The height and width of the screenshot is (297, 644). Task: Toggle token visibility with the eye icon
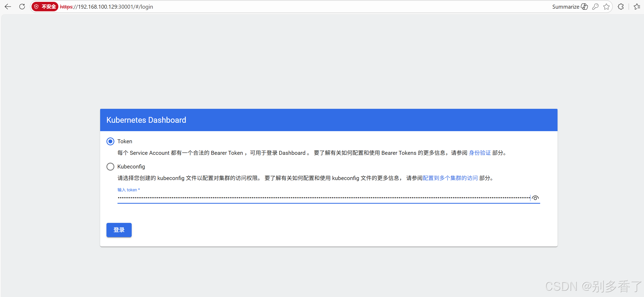tap(535, 198)
